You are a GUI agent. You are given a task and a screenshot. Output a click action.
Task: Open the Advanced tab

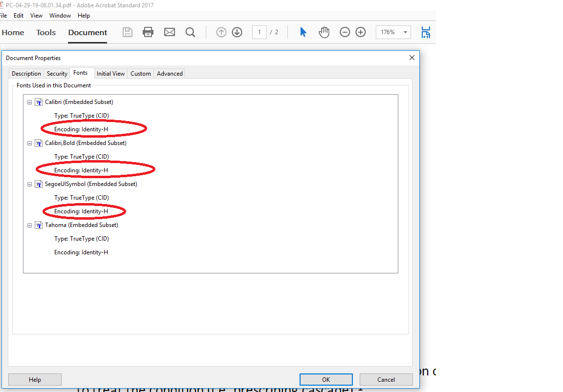click(x=170, y=74)
